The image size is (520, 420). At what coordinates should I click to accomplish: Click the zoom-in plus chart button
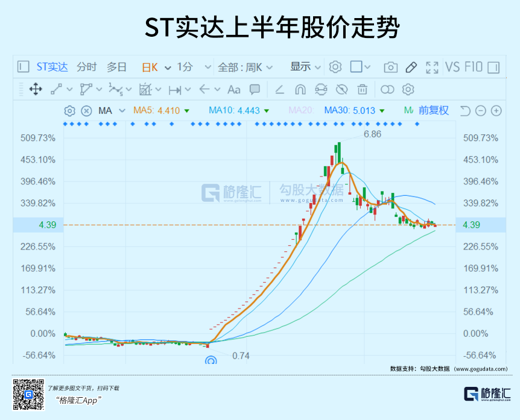click(x=496, y=110)
